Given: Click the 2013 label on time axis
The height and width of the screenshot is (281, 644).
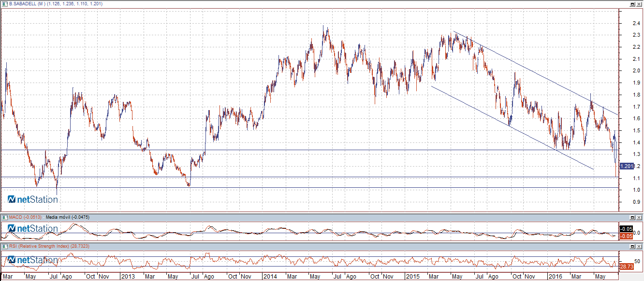Looking at the screenshot, I should pyautogui.click(x=127, y=277).
